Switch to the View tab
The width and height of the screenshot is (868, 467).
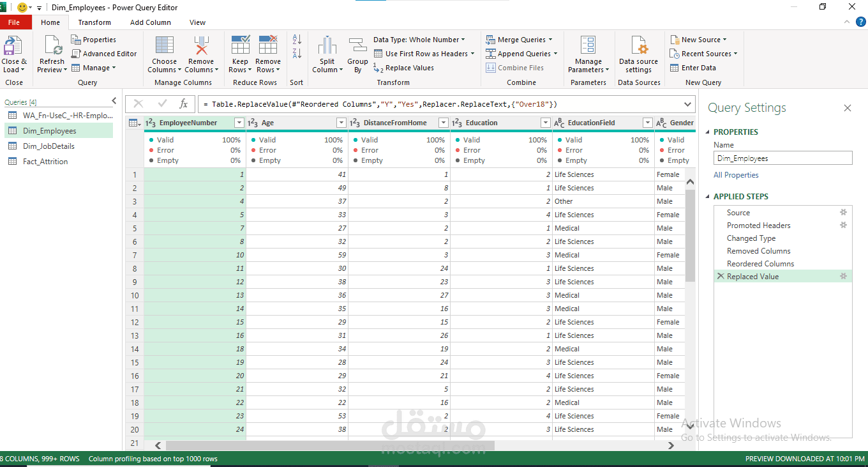pyautogui.click(x=197, y=22)
